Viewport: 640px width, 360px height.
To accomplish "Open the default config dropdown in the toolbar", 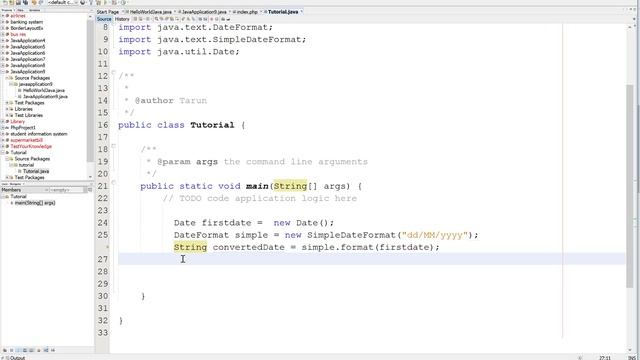I will [62, 2].
